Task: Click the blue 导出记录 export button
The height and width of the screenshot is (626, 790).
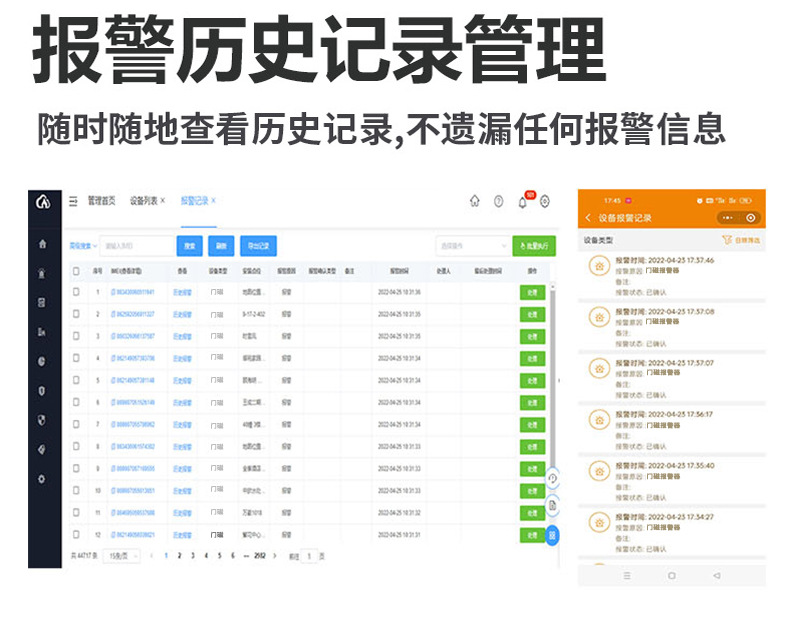Action: click(258, 246)
